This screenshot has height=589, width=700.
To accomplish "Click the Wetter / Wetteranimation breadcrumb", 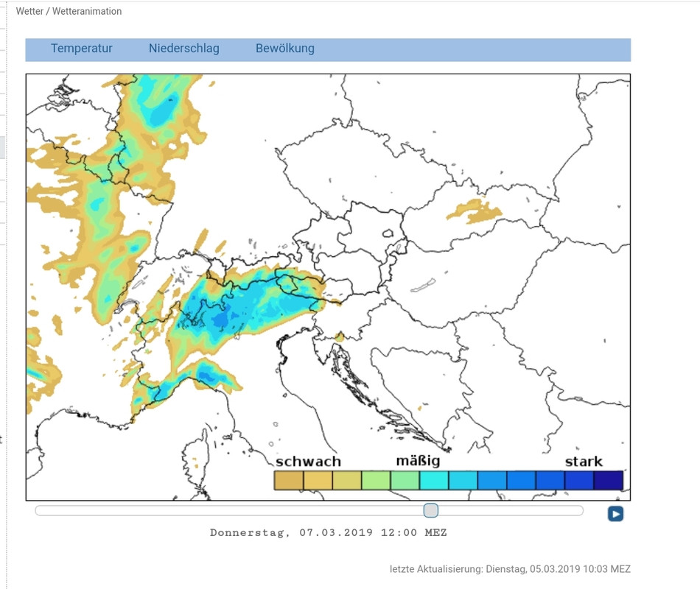I will 69,11.
